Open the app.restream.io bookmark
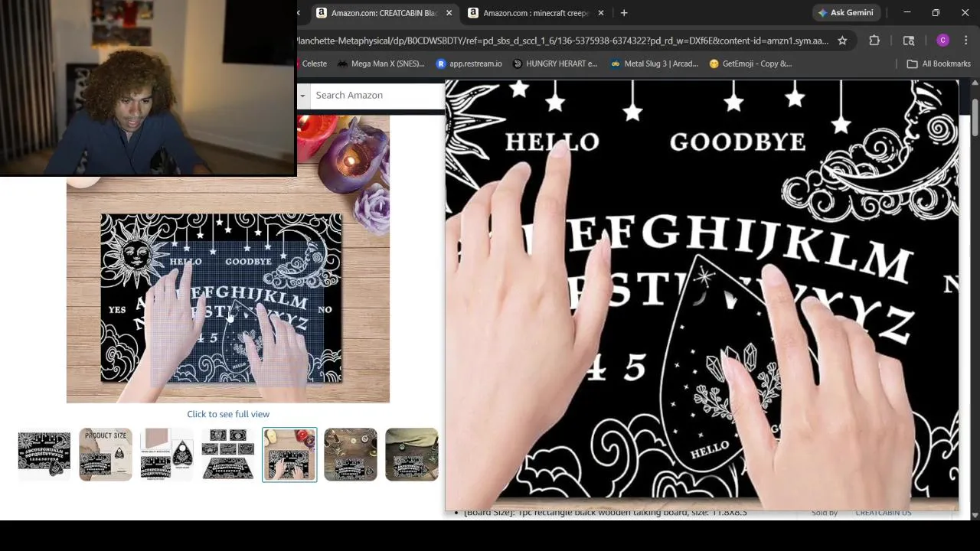Image resolution: width=980 pixels, height=551 pixels. coord(469,64)
